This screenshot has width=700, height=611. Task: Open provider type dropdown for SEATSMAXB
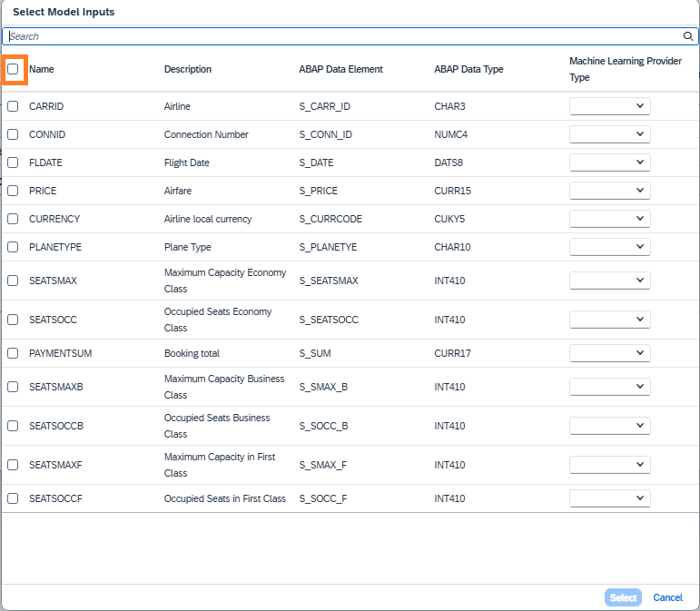[x=609, y=387]
